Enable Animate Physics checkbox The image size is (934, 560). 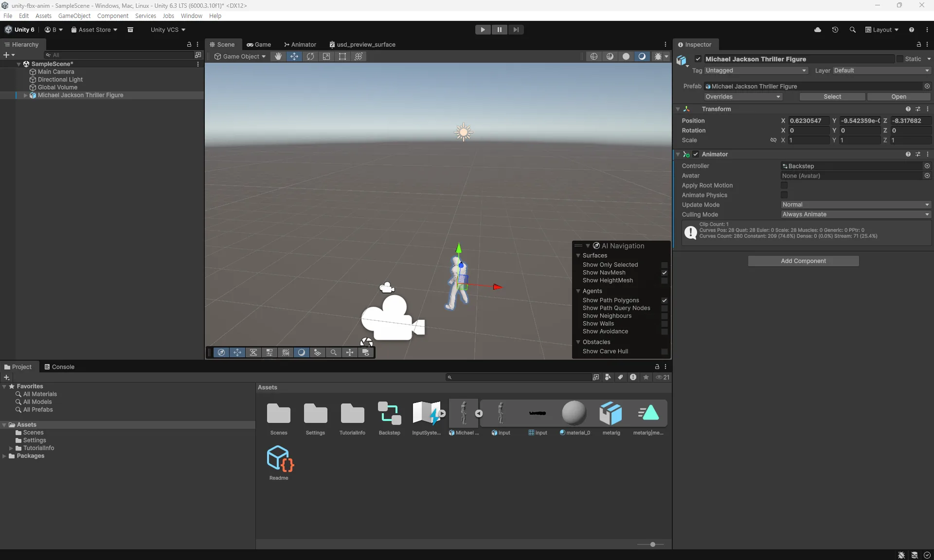tap(784, 195)
